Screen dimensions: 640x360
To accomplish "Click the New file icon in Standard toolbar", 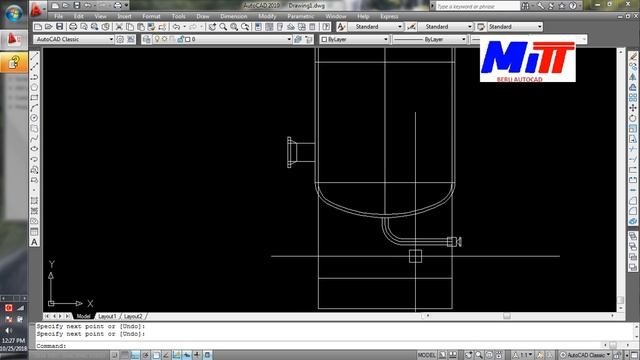I will tap(38, 27).
